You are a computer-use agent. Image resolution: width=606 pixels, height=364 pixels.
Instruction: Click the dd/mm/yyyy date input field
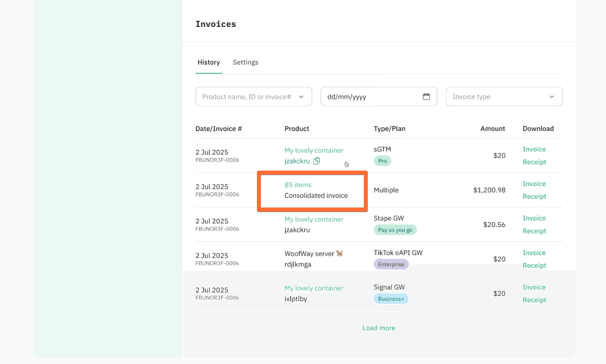(370, 96)
